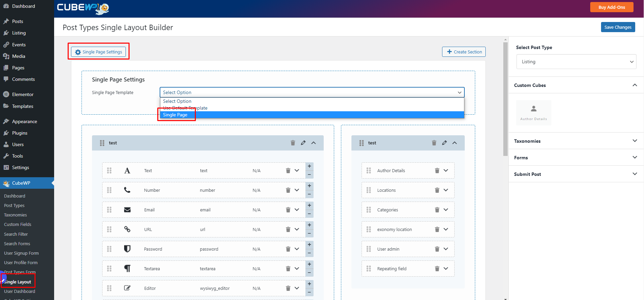The image size is (644, 300).
Task: Click the Save Changes button
Action: coord(618,27)
